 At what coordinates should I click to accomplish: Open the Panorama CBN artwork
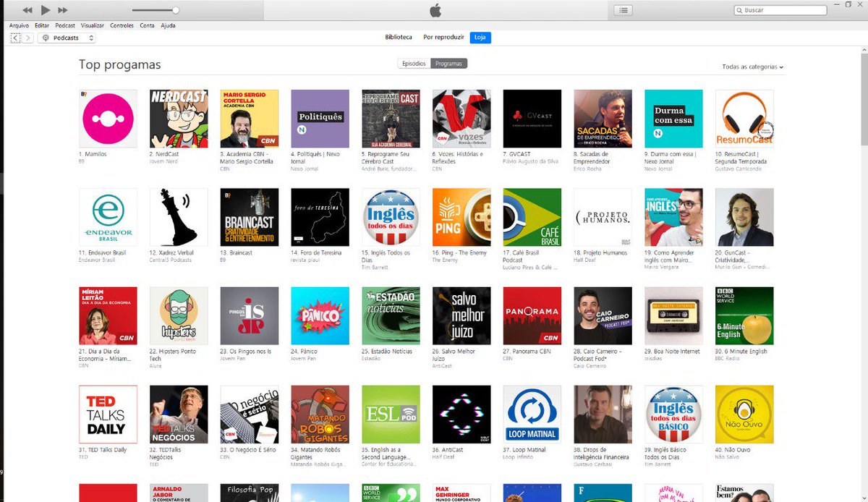click(x=532, y=316)
